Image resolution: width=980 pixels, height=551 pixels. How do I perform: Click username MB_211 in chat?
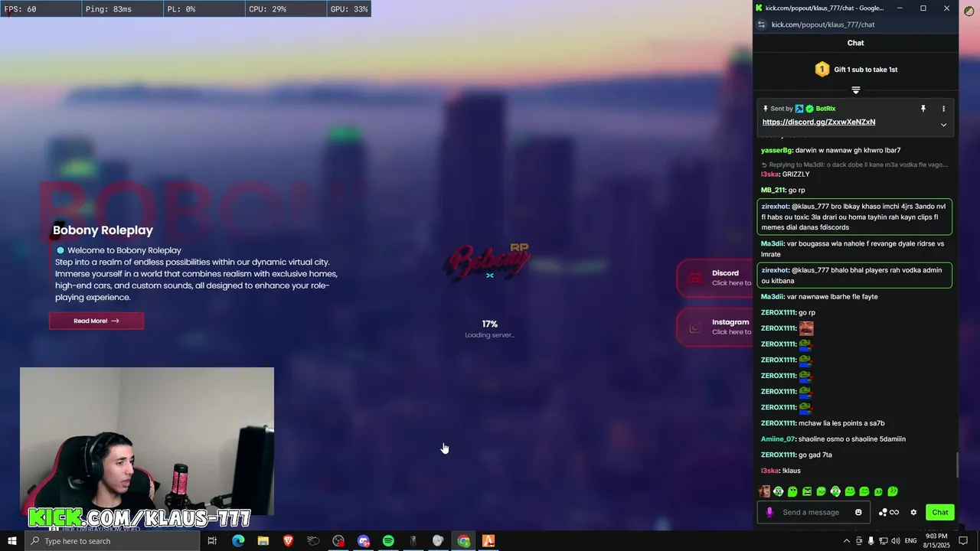pos(772,190)
